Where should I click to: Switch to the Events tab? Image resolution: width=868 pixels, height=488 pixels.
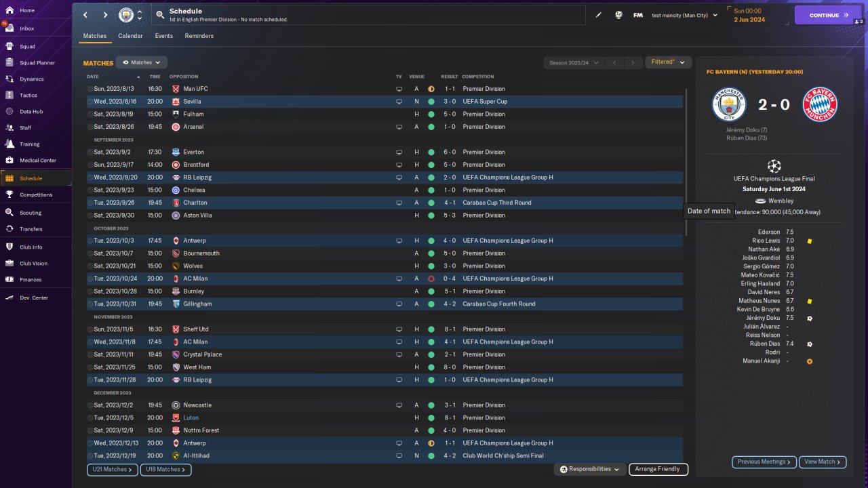163,36
